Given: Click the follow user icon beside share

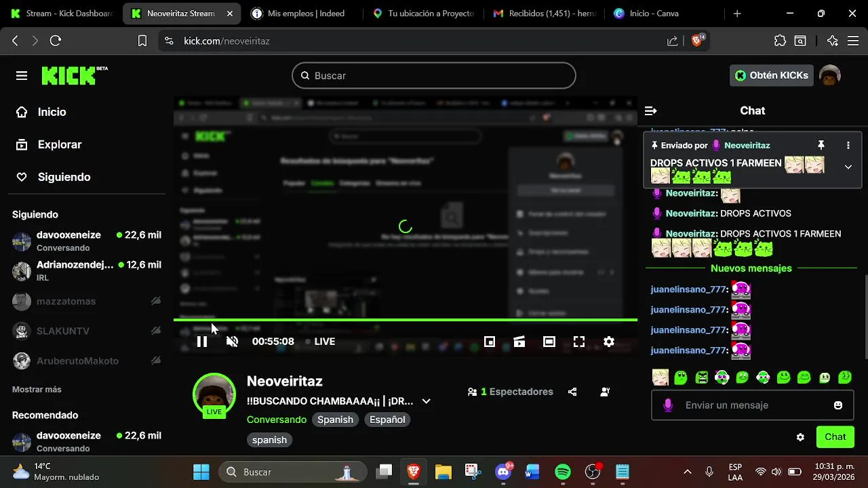Looking at the screenshot, I should (x=605, y=392).
